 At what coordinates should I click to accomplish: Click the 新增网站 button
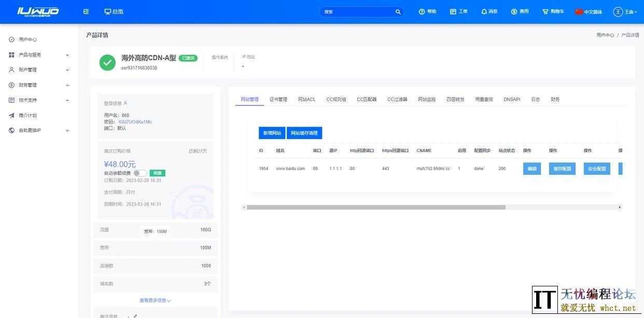271,133
